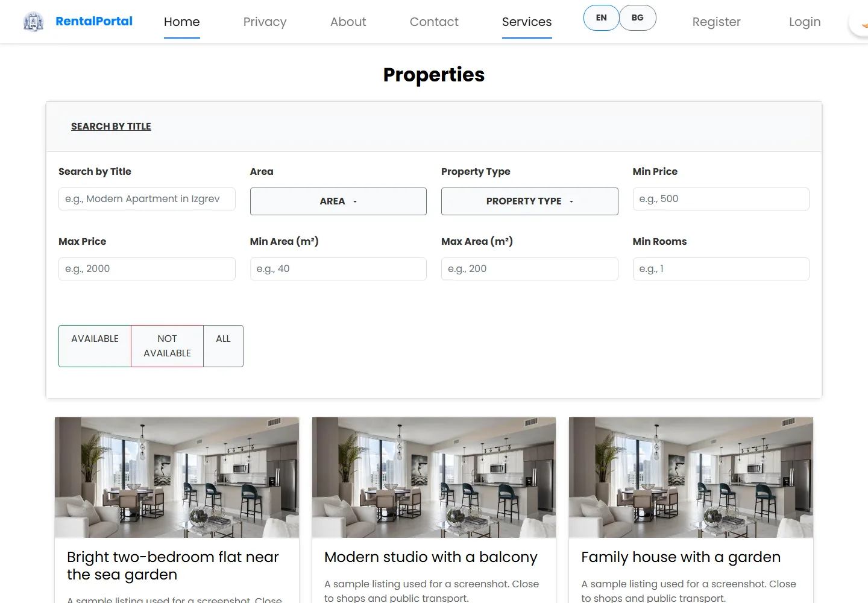This screenshot has width=868, height=603.
Task: Open the Privacy page
Action: pyautogui.click(x=265, y=22)
